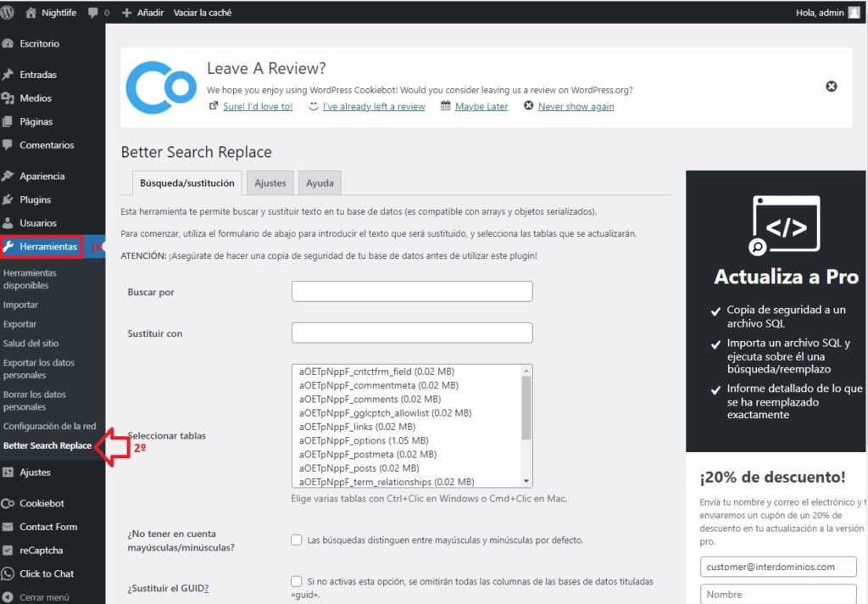
Task: Focus the 'Buscar por' input field
Action: click(412, 292)
